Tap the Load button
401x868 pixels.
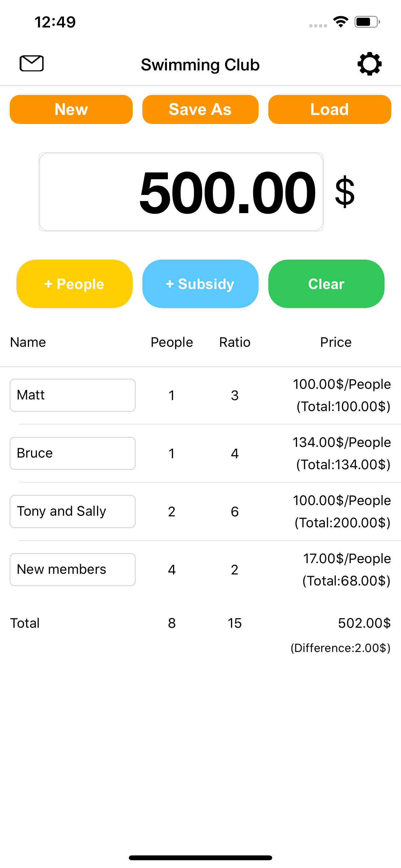[x=330, y=109]
